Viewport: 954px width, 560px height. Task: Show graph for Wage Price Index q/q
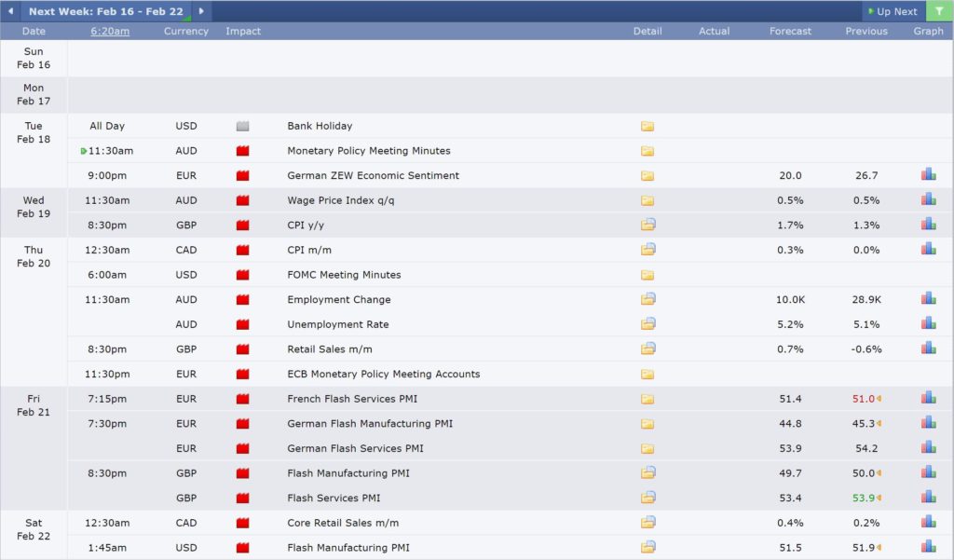929,199
